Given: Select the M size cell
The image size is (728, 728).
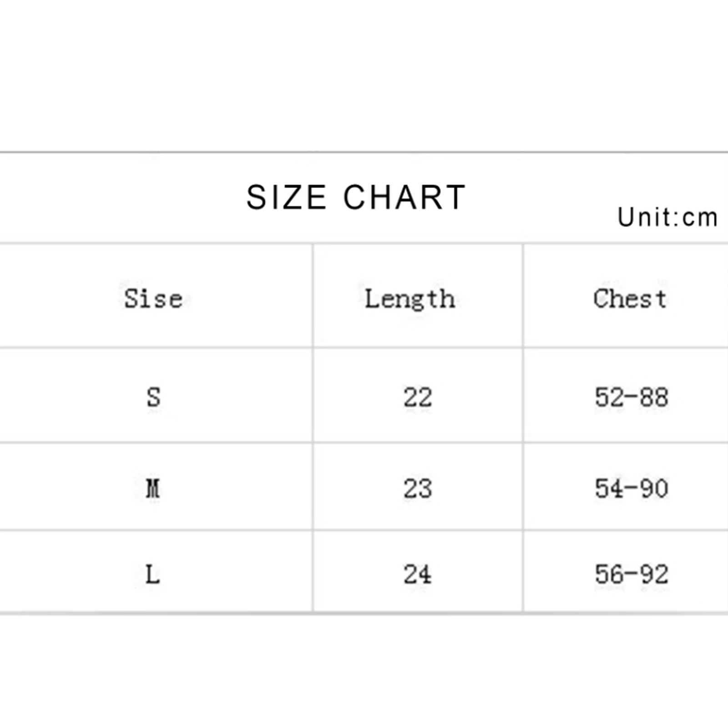Looking at the screenshot, I should [153, 488].
